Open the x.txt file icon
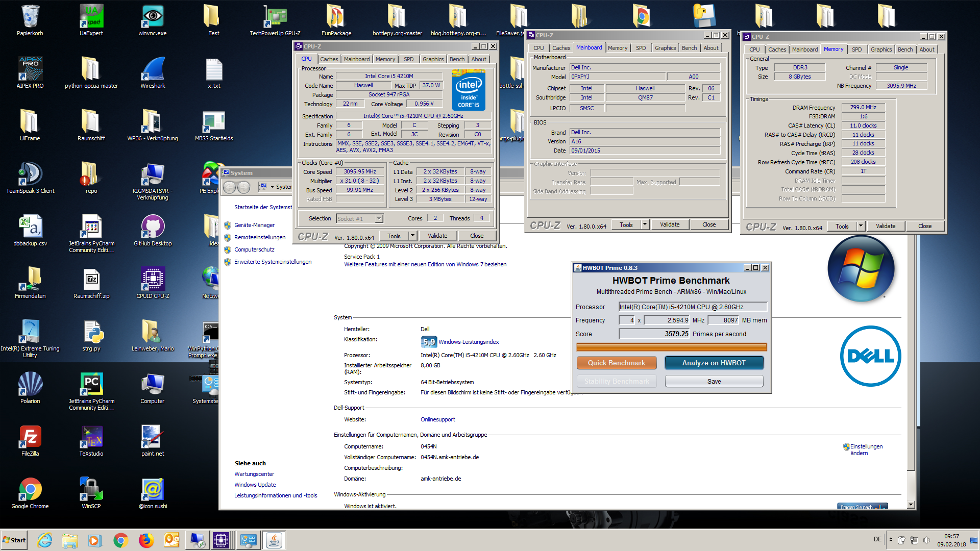Image resolution: width=980 pixels, height=551 pixels. (x=214, y=73)
